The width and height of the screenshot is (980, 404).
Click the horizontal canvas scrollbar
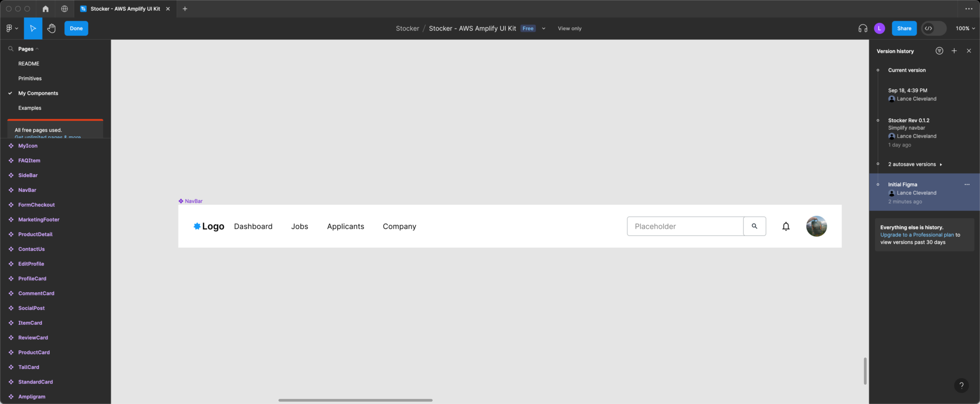(355, 400)
